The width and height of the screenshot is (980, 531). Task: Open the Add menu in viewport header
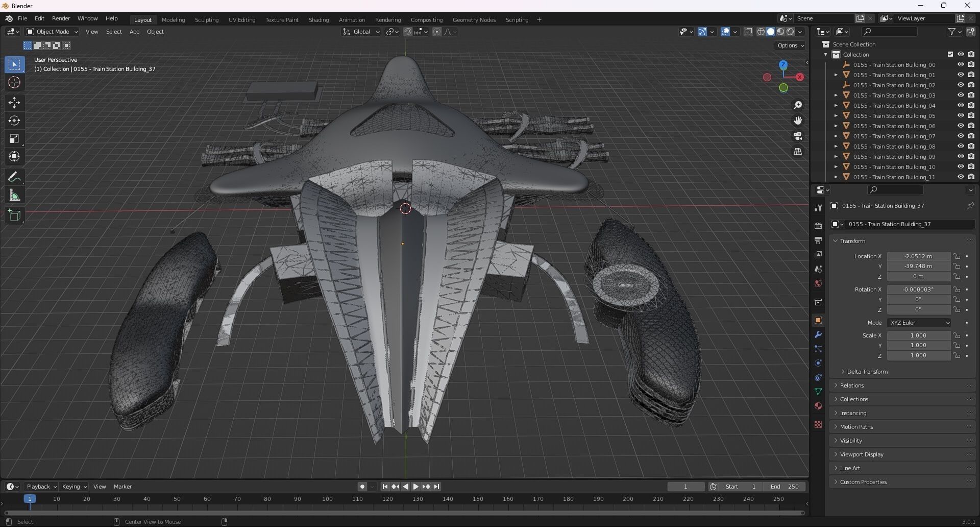(134, 32)
